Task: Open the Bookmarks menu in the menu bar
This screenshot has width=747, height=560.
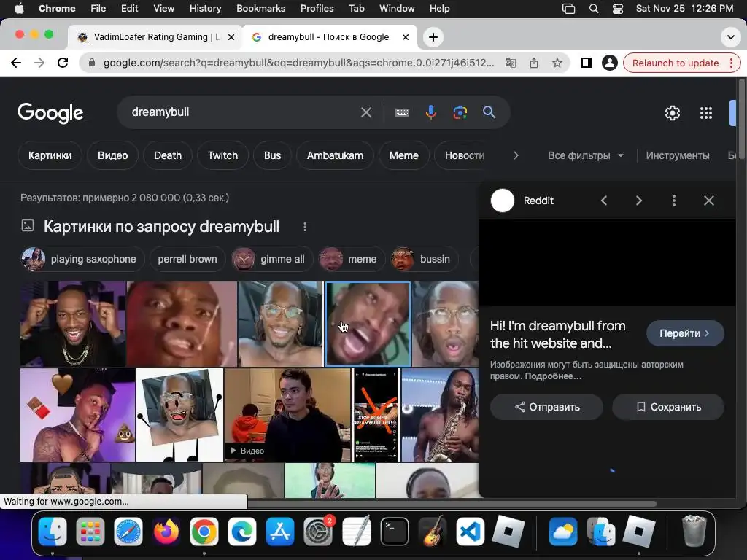Action: [260, 9]
